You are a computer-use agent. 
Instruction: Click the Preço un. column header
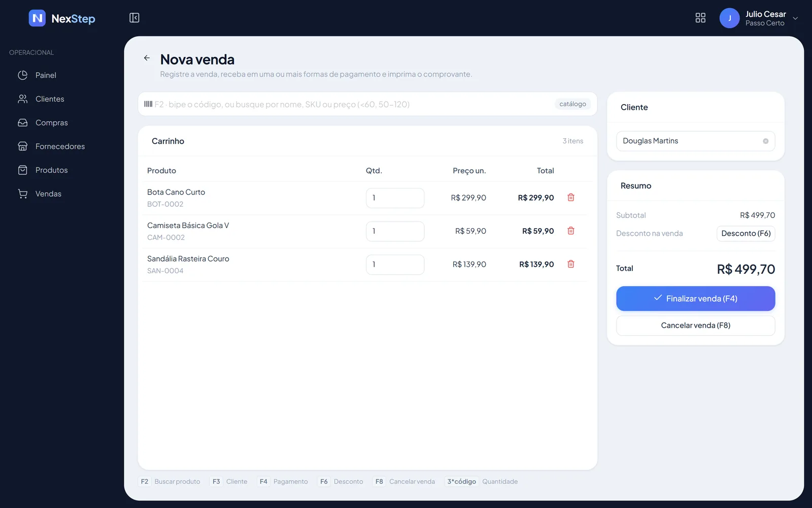pyautogui.click(x=469, y=171)
